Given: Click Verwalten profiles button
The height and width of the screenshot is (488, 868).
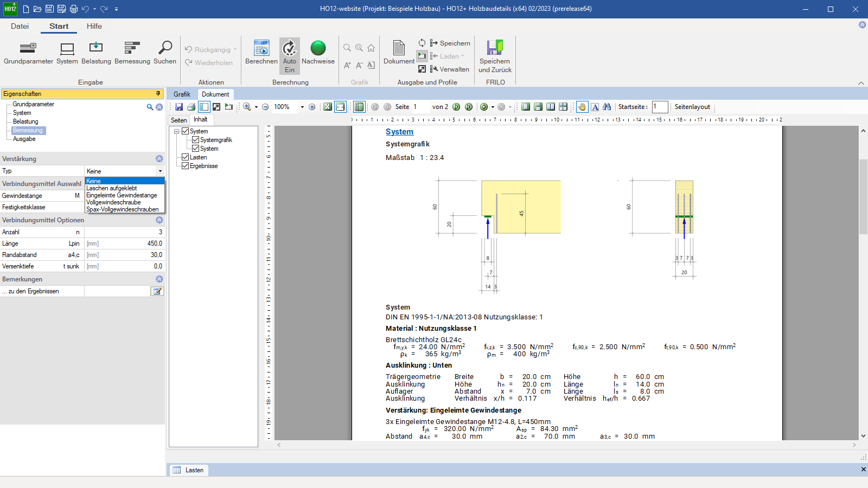Looking at the screenshot, I should point(449,69).
